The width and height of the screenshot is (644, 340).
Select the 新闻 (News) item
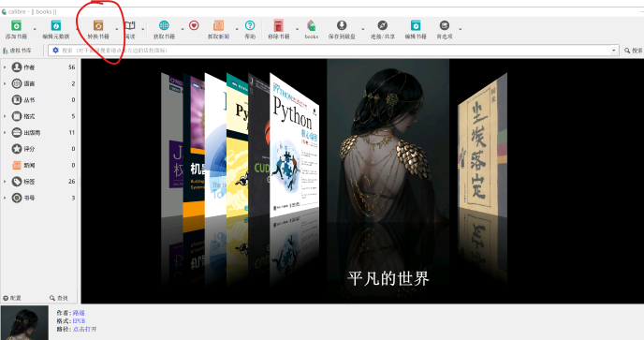(x=39, y=165)
